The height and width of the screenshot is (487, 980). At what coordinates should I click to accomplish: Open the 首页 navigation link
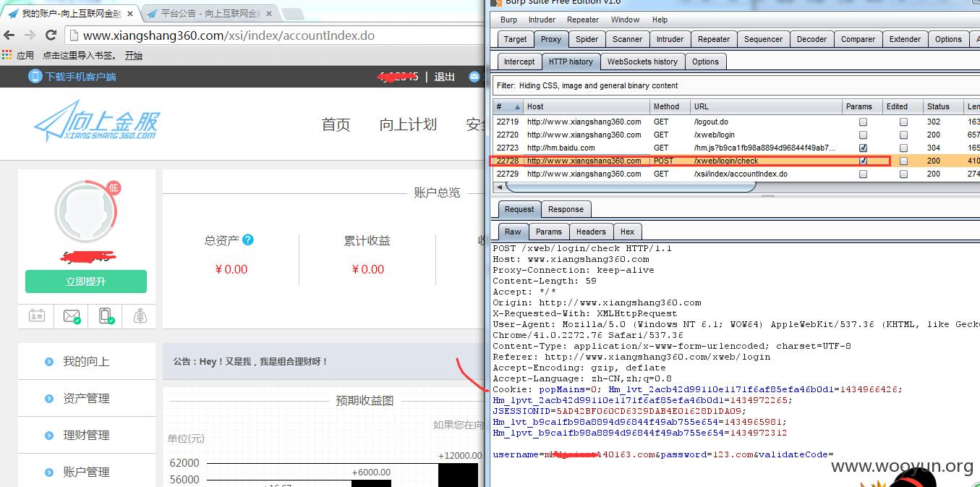coord(336,125)
